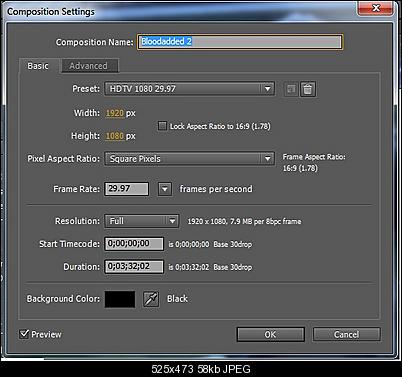Click the Cancel button

coord(346,334)
